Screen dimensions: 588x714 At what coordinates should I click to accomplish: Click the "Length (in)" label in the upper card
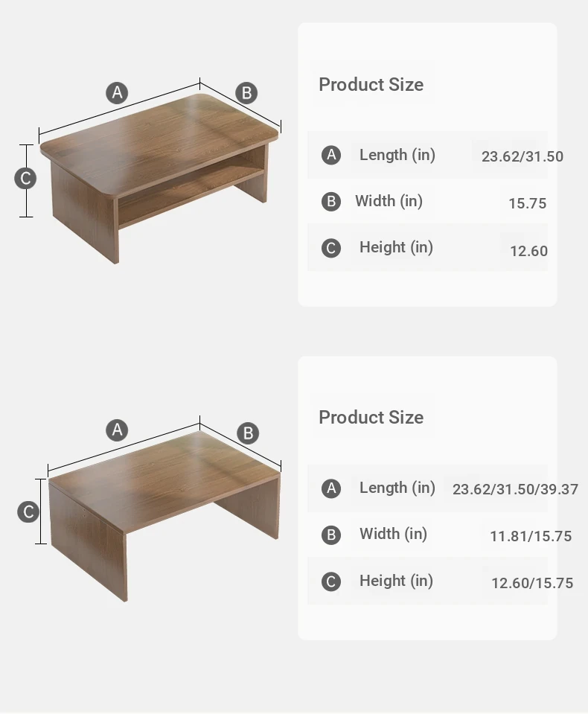397,155
